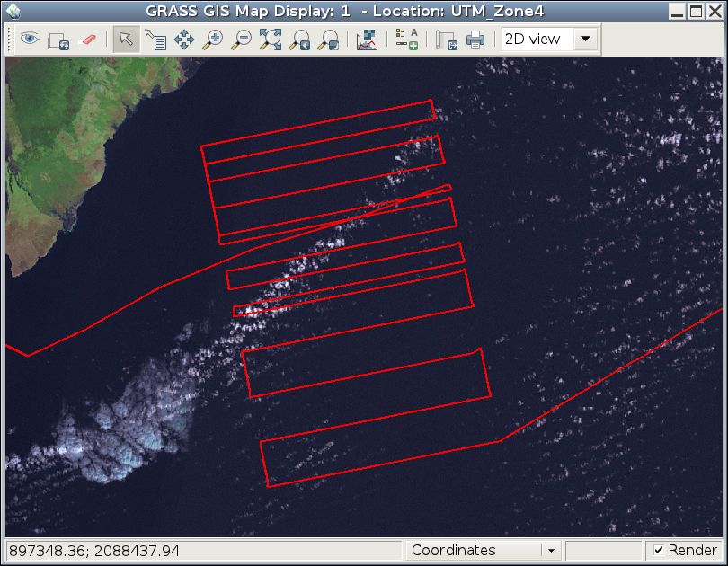This screenshot has width=728, height=566.
Task: Select the Pan tool
Action: (184, 40)
